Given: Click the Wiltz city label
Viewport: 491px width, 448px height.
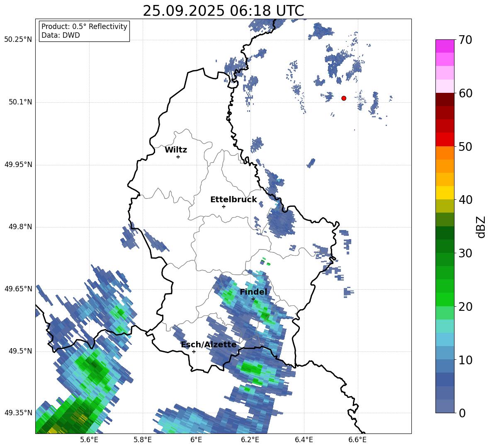Looking at the screenshot, I should coord(176,150).
